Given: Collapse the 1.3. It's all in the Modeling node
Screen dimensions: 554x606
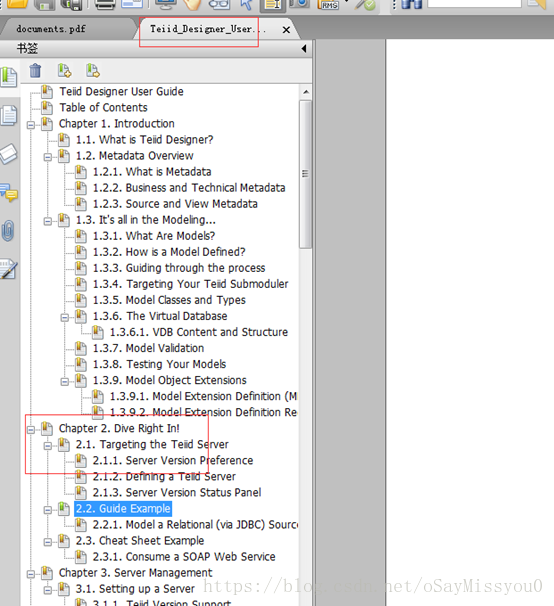Looking at the screenshot, I should (x=48, y=221).
